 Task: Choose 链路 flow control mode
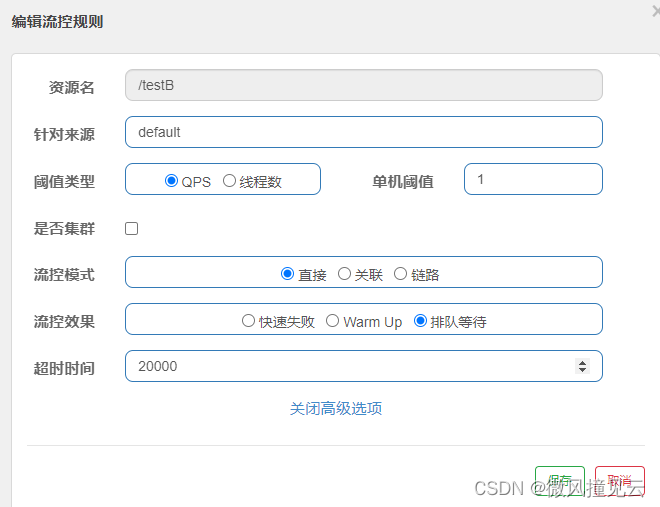point(400,274)
